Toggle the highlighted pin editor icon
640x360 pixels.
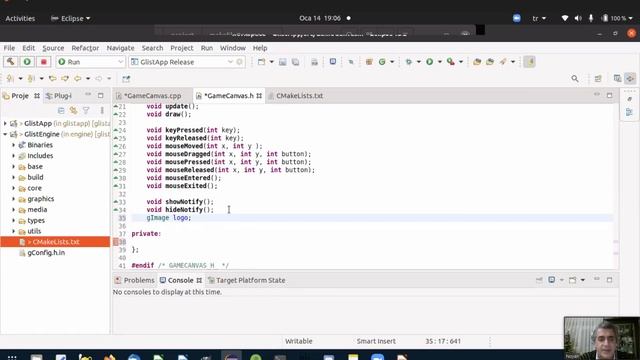pyautogui.click(x=529, y=62)
